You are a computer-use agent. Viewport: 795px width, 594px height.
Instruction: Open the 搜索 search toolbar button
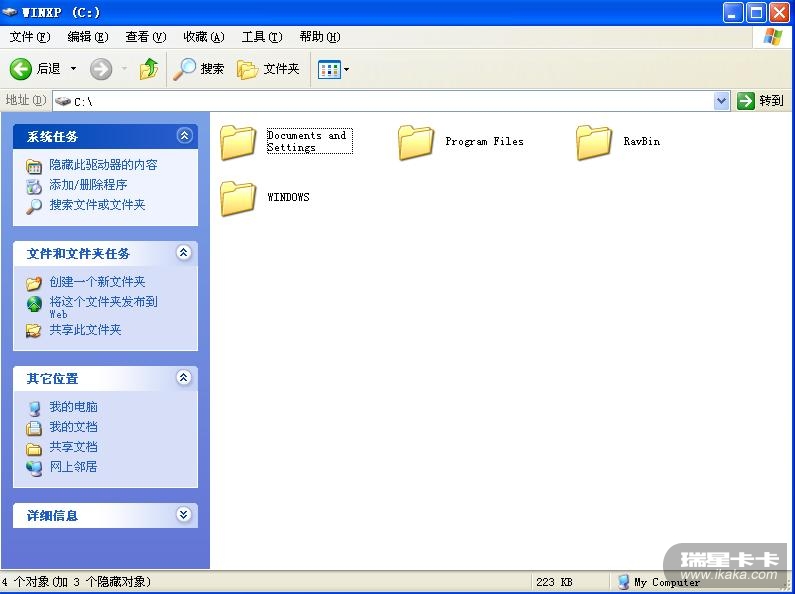[198, 69]
